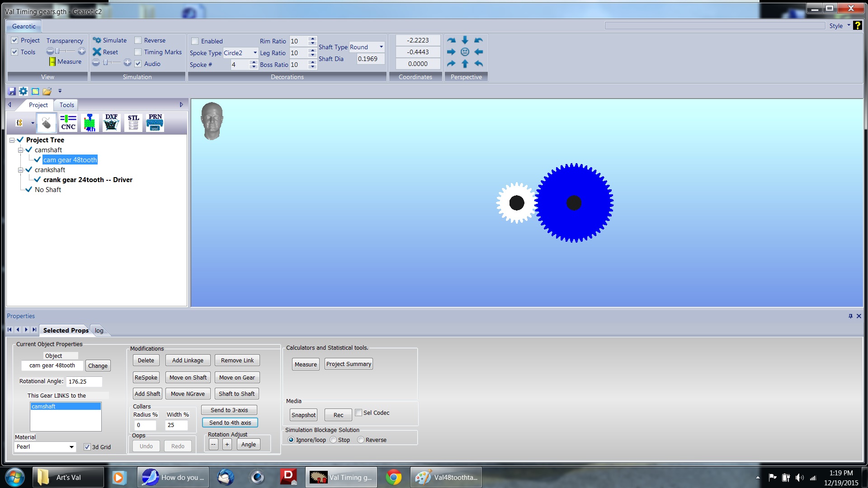Click the 4th axis toolbar icon

[90, 122]
